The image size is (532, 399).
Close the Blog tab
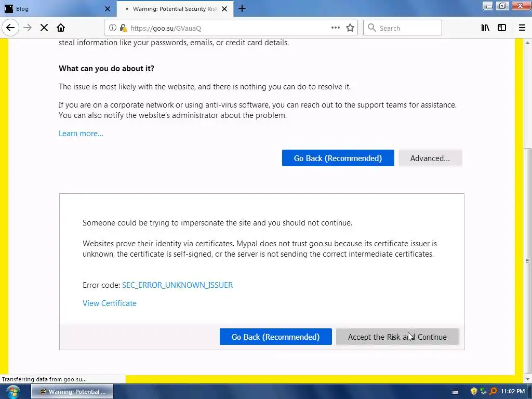[108, 9]
